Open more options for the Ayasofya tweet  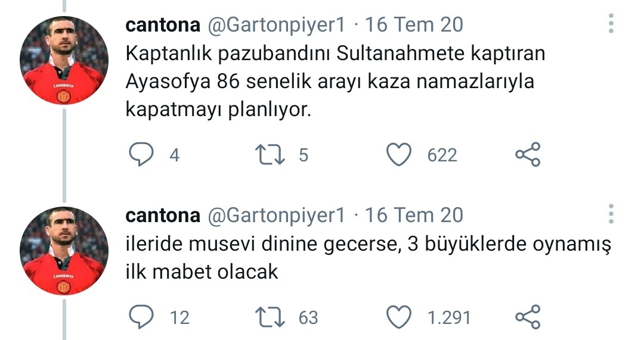pos(611,24)
